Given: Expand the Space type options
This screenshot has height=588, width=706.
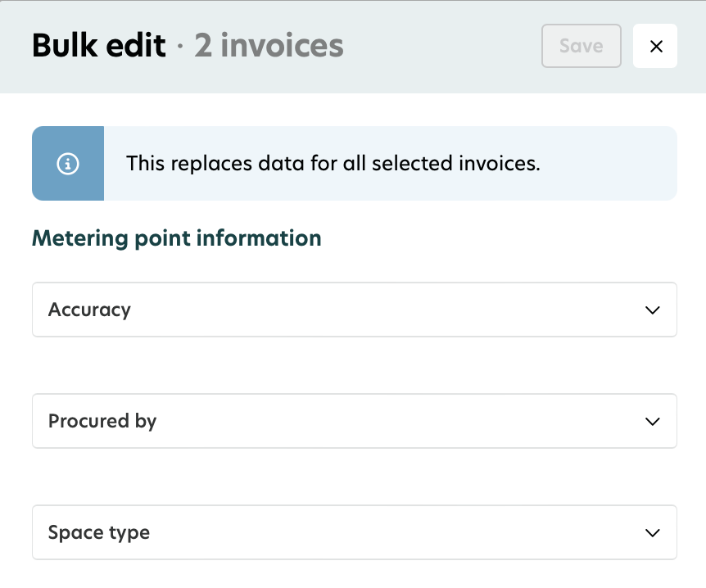Looking at the screenshot, I should pyautogui.click(x=354, y=532).
